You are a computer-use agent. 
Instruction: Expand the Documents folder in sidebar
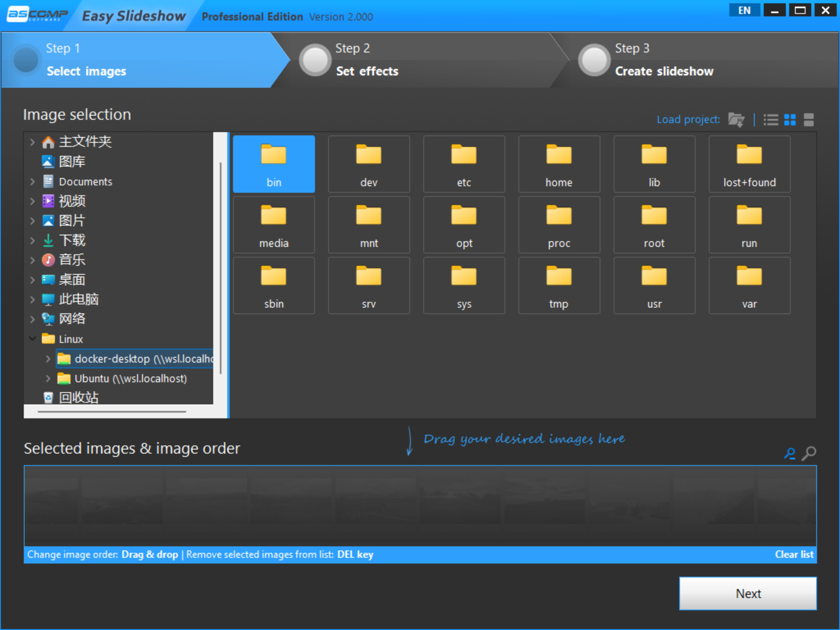pyautogui.click(x=32, y=181)
